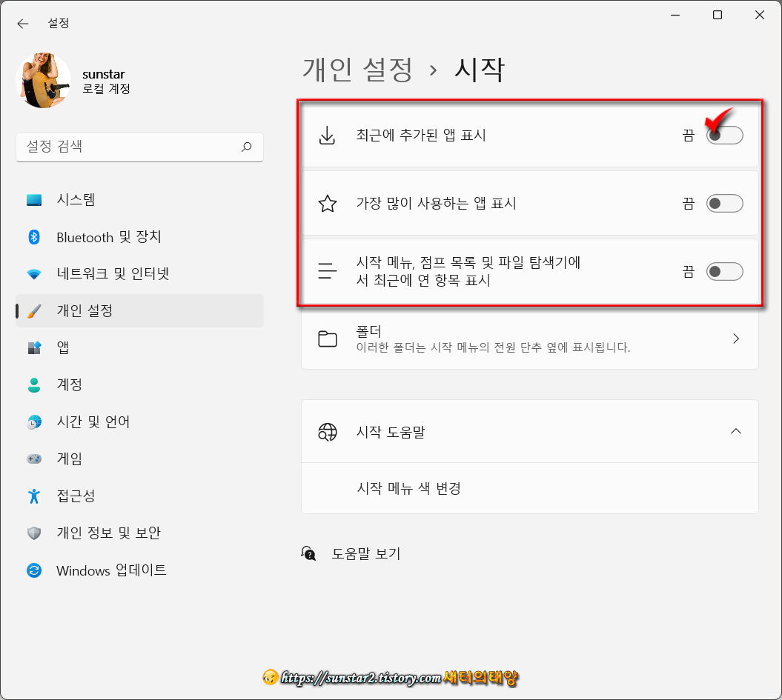Click 도움말 보기 for help
The width and height of the screenshot is (782, 700).
[x=366, y=553]
